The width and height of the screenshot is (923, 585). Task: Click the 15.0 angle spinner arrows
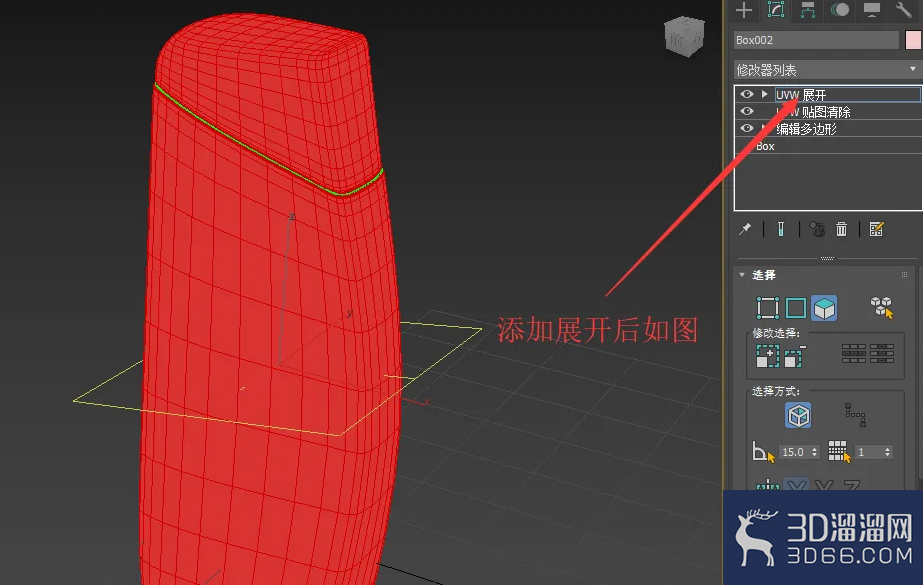815,452
